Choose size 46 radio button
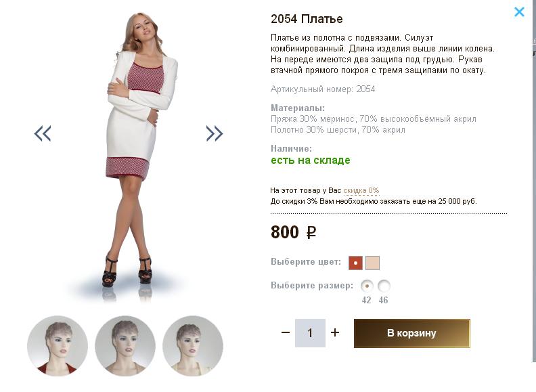 tap(384, 286)
